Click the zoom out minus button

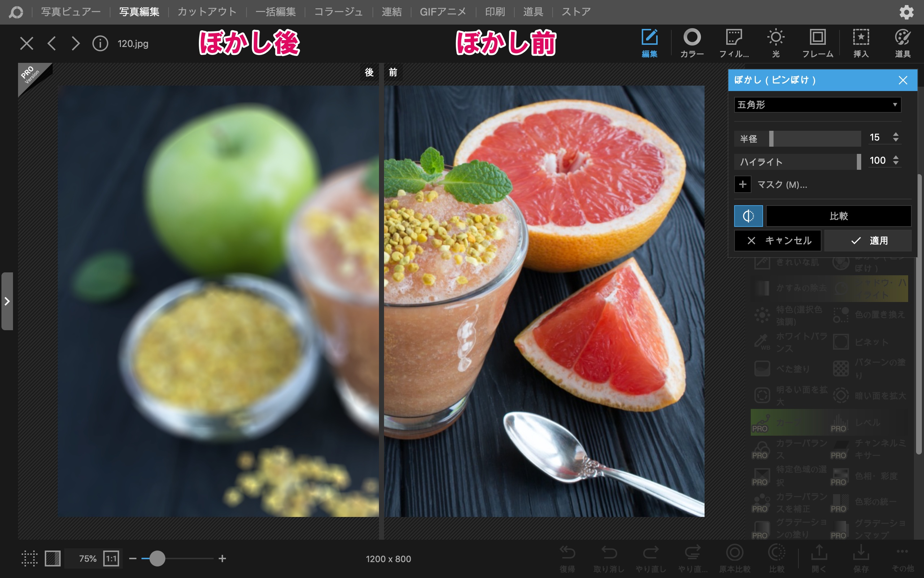click(x=132, y=558)
